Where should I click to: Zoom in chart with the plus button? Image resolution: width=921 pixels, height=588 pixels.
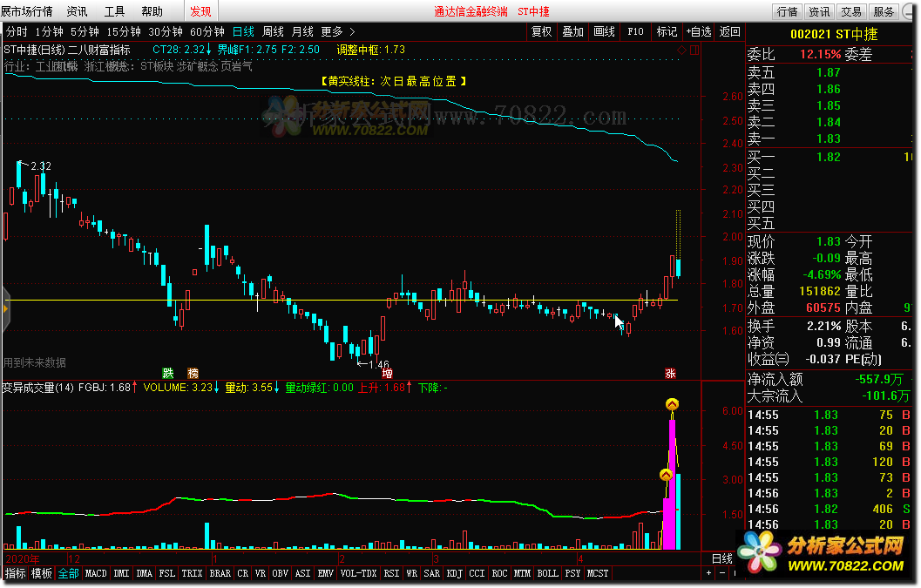[708, 573]
